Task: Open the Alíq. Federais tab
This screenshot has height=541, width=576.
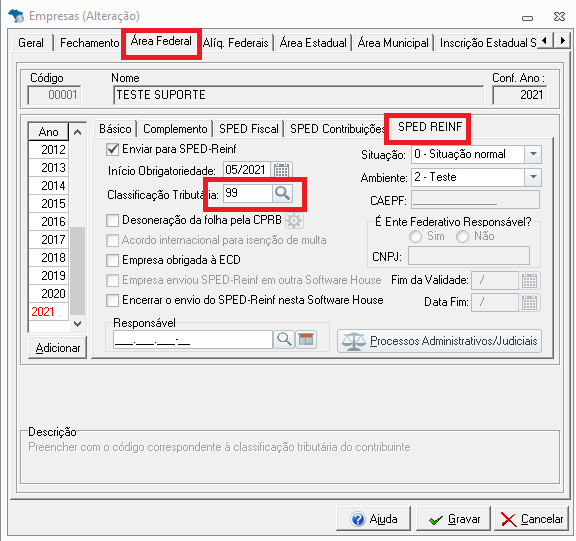Action: click(235, 43)
